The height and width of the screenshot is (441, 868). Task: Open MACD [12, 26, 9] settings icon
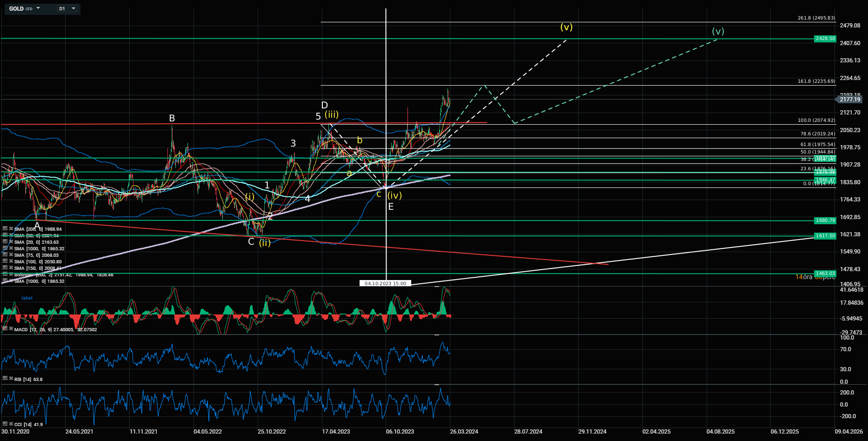tap(5, 329)
